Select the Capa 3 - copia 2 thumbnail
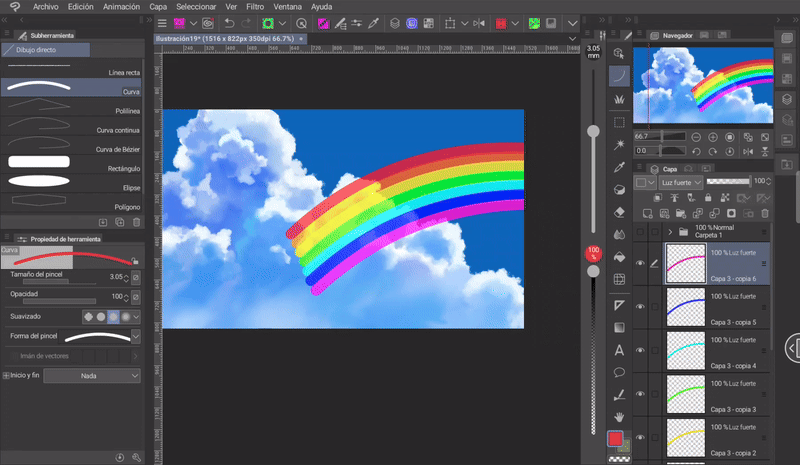Viewport: 800px width, 465px height. 685,439
